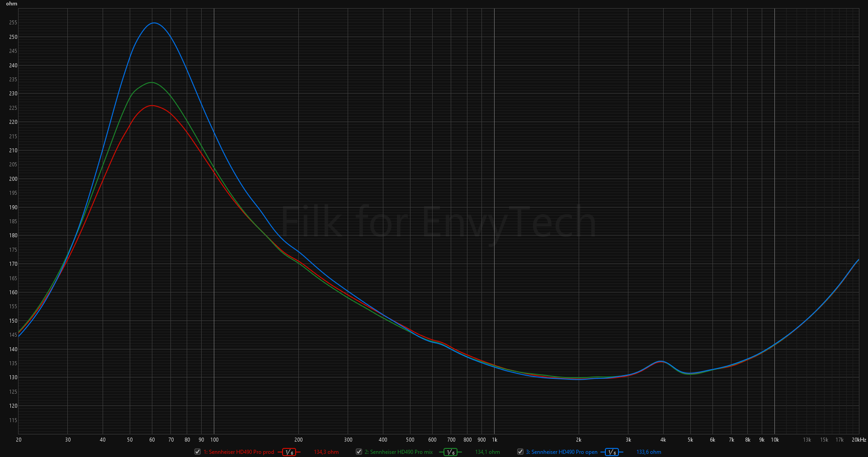Click the green 1/6 smoothing icon
This screenshot has height=457, width=868.
(x=450, y=452)
